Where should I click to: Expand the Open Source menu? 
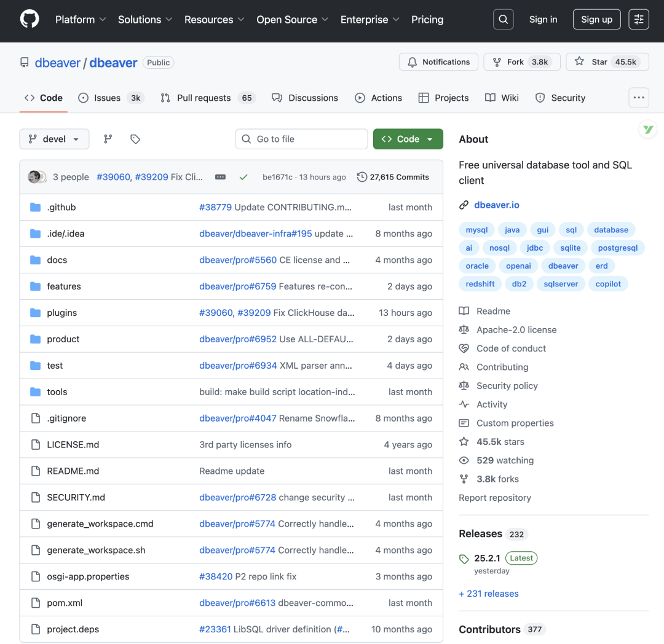pyautogui.click(x=292, y=20)
